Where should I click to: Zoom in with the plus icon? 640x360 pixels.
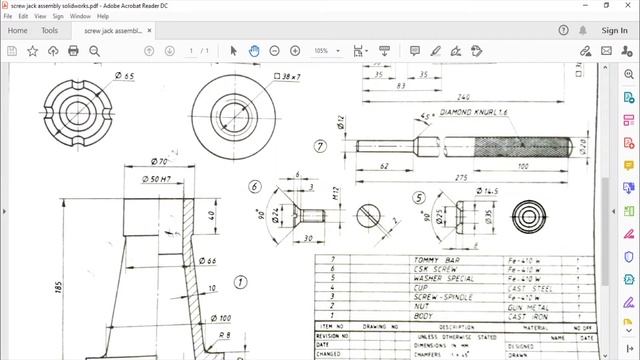pos(295,51)
